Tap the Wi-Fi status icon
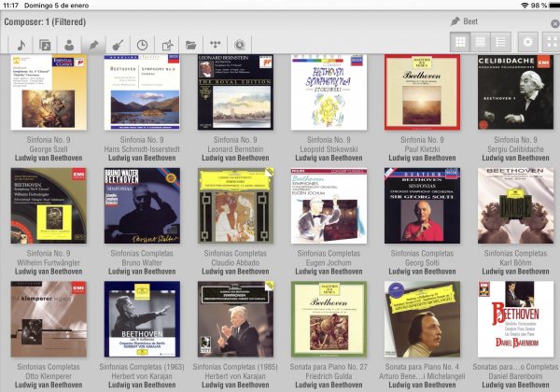This screenshot has height=392, width=560. coord(525,5)
